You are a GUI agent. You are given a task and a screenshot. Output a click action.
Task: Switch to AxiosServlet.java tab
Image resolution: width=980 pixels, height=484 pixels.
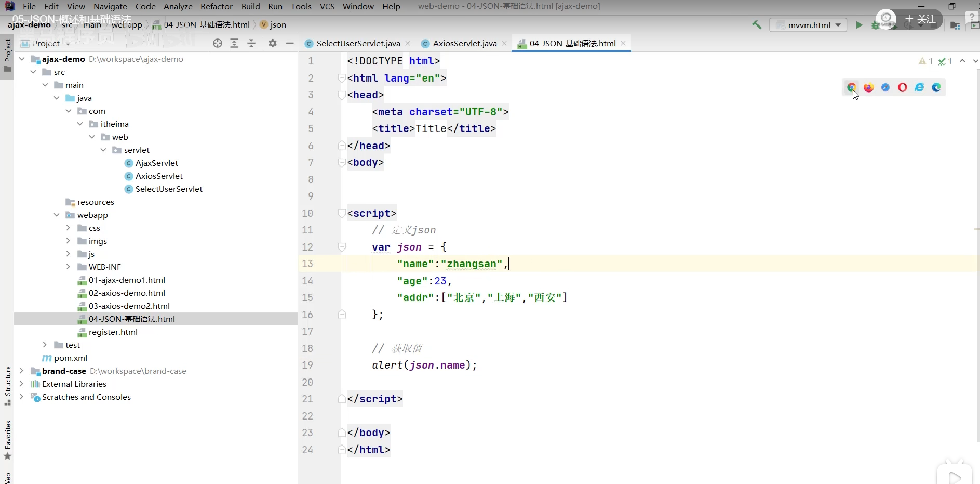point(464,44)
